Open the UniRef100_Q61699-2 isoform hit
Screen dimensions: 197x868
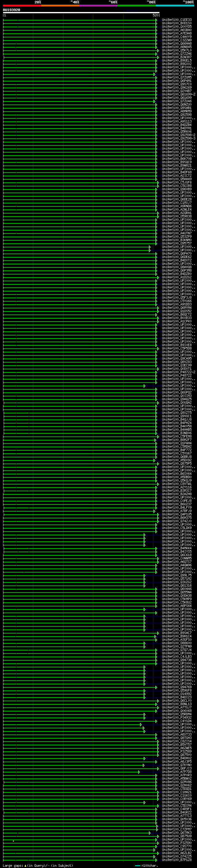179,94
